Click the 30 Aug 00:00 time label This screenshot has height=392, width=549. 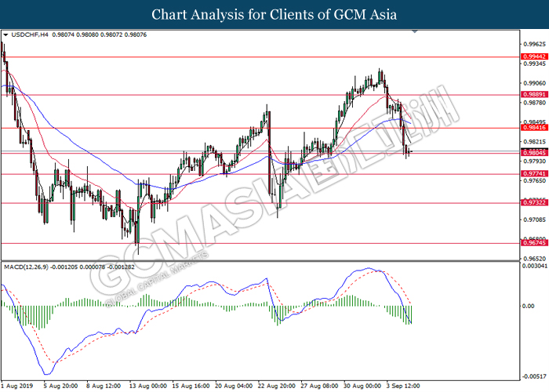tap(362, 386)
